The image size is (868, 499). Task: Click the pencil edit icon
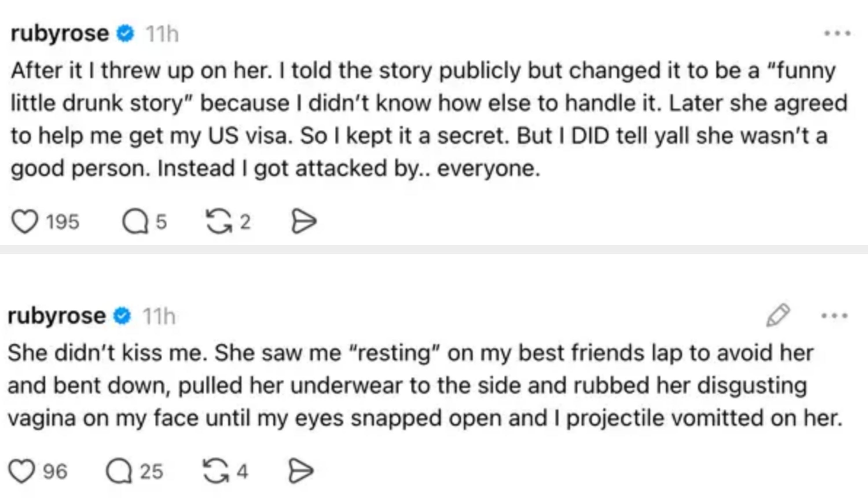click(778, 315)
